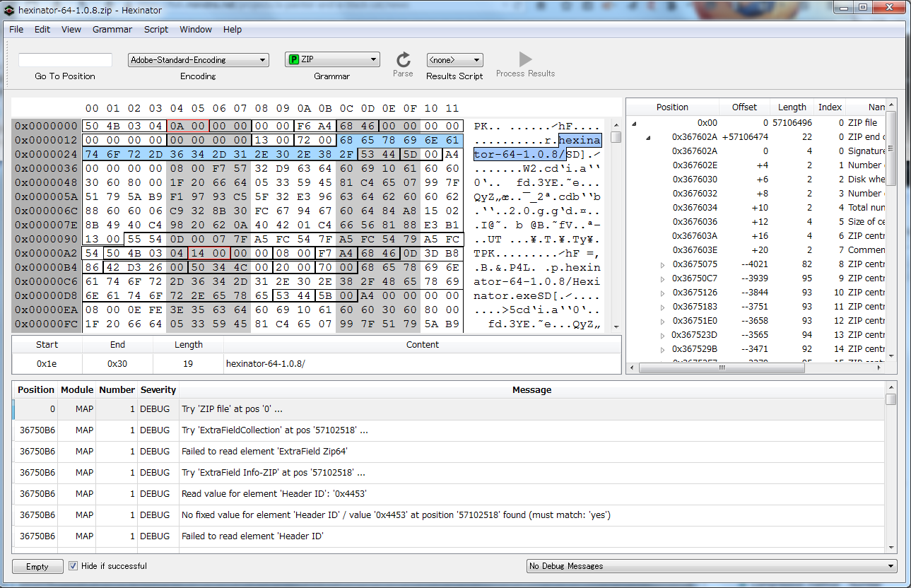Click the results tree vertical scrollbar
The image size is (911, 588).
tap(891, 229)
